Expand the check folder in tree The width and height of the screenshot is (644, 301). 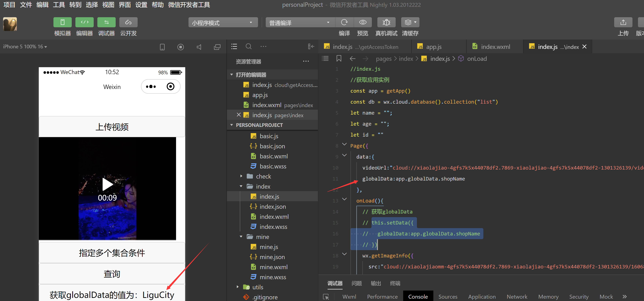click(x=263, y=176)
